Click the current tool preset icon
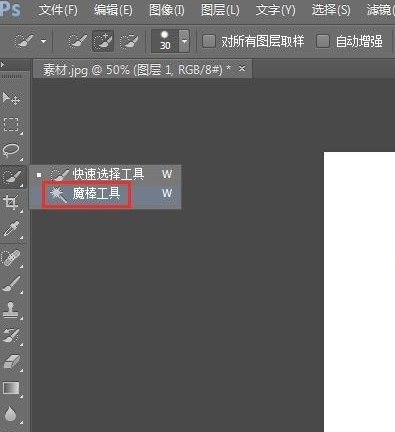The height and width of the screenshot is (432, 395). [x=25, y=41]
